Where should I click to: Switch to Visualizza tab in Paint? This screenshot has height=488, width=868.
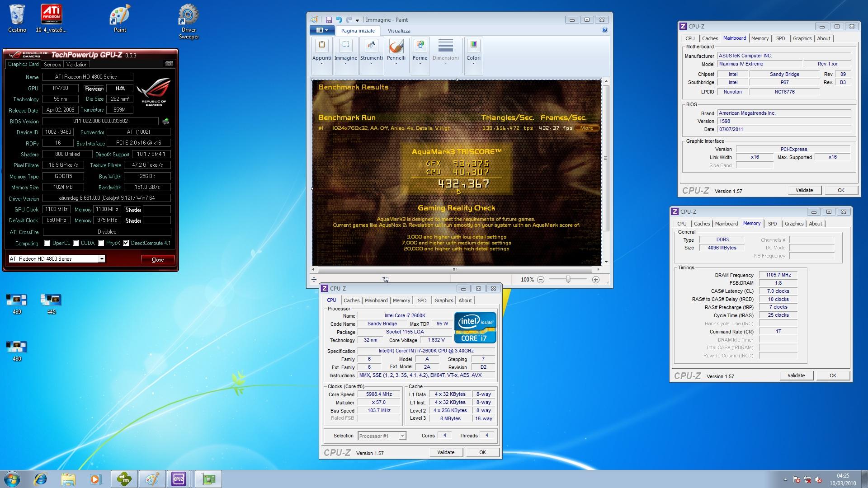pos(399,31)
